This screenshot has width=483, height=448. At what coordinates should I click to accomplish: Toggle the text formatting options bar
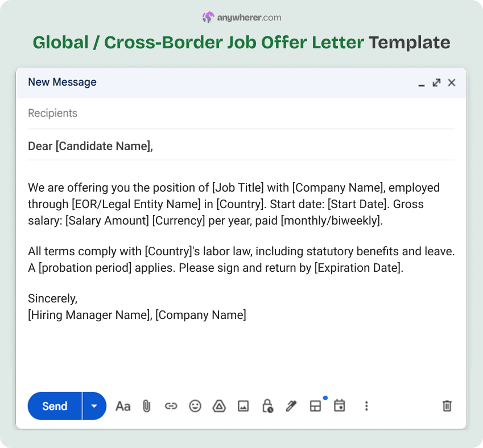point(123,406)
